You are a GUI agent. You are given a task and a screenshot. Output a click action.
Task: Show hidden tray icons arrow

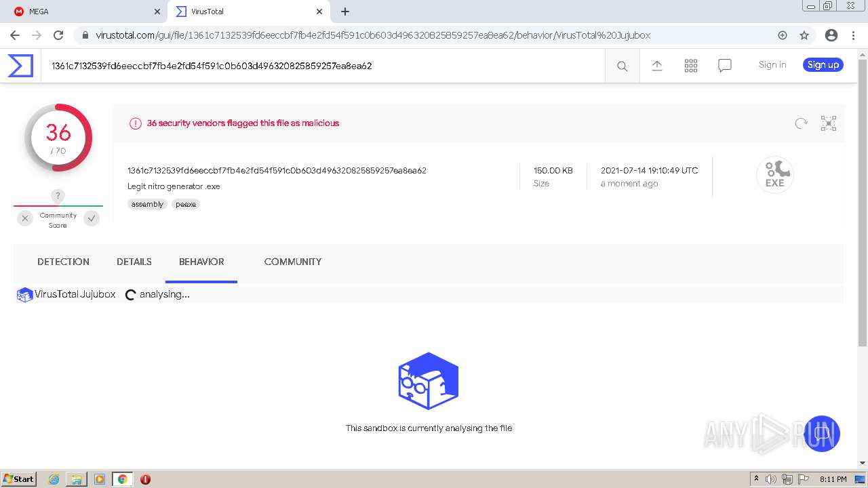756,479
